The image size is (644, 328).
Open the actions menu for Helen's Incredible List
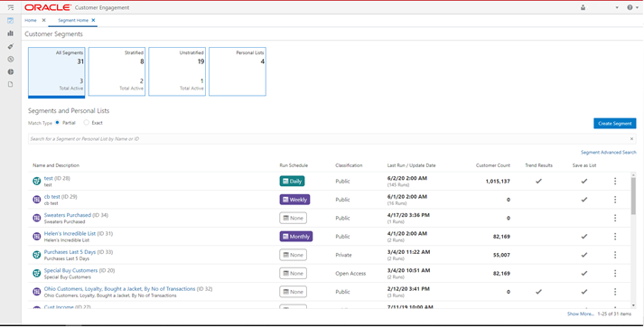click(615, 237)
